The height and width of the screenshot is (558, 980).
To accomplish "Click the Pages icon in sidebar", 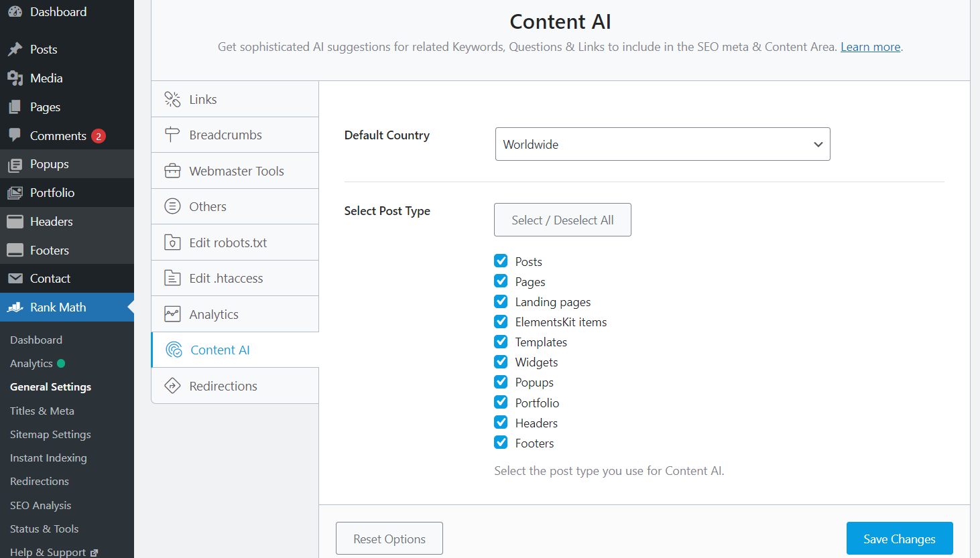I will point(15,107).
